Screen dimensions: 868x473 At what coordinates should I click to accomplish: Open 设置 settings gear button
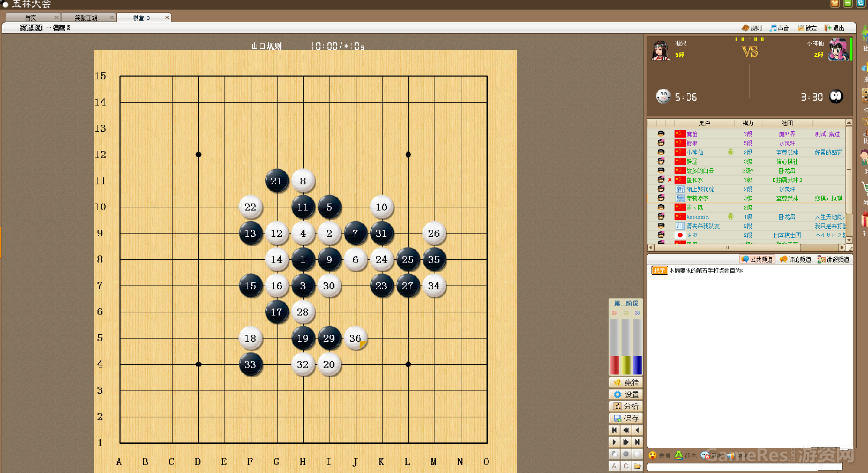[625, 394]
